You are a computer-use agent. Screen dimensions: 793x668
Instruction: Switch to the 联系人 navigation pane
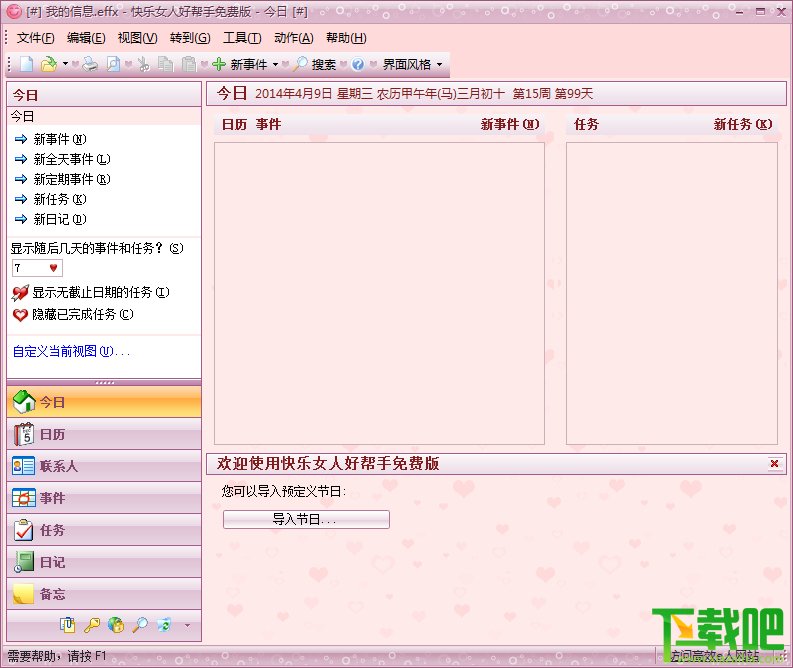coord(104,466)
